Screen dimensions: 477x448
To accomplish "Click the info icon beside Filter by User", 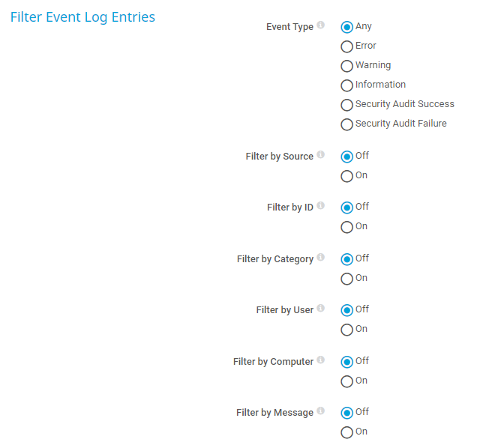I will 321,309.
